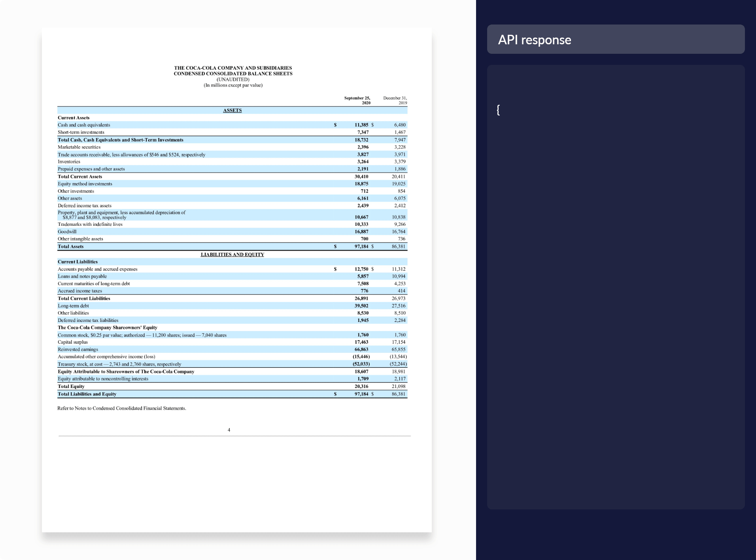Click the 'December 31, 2019' column header
This screenshot has height=560, width=756.
pyautogui.click(x=395, y=100)
